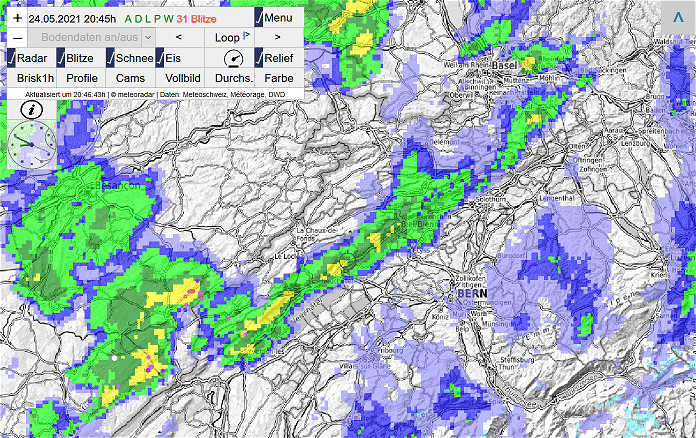
Task: Click the Olten label on map
Action: point(577,146)
